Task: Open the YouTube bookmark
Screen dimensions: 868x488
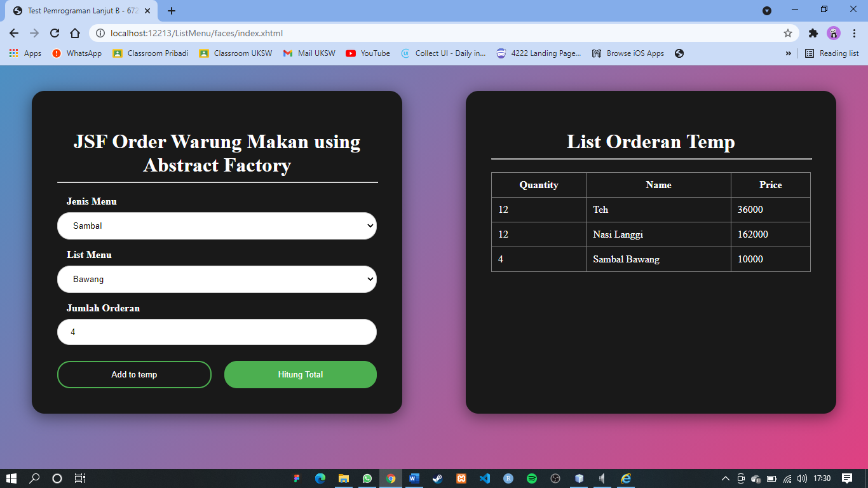Action: tap(368, 53)
